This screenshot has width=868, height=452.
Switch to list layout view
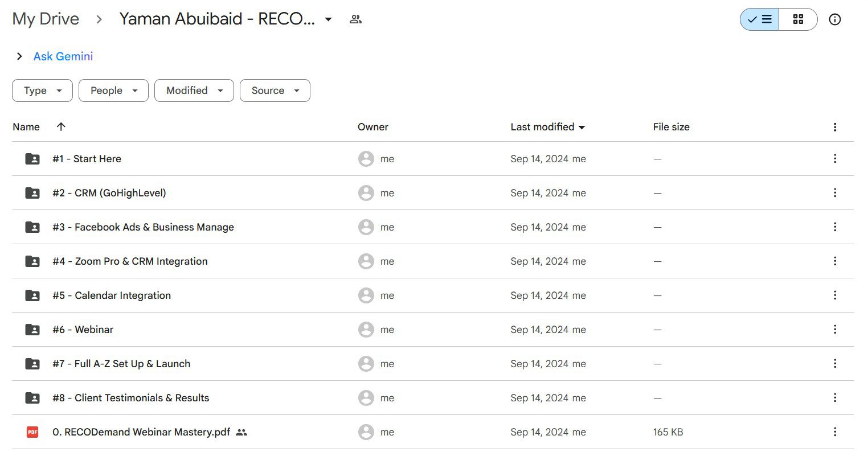tap(760, 19)
